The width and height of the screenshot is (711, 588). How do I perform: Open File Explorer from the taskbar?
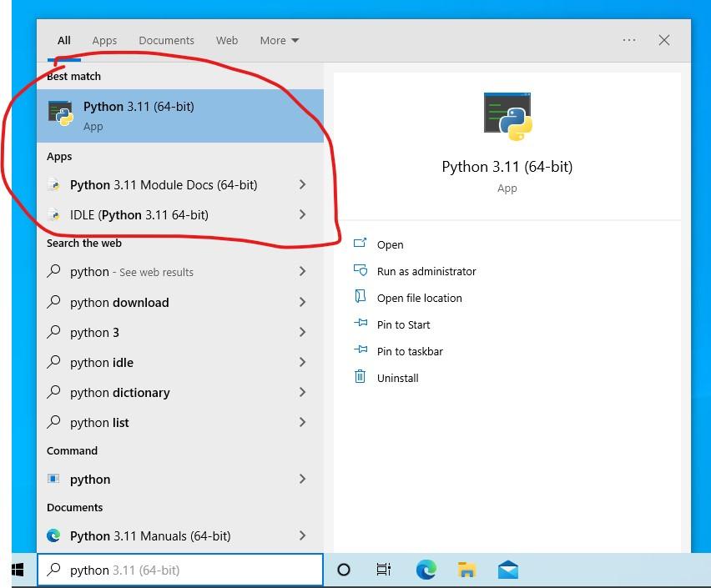coord(467,570)
